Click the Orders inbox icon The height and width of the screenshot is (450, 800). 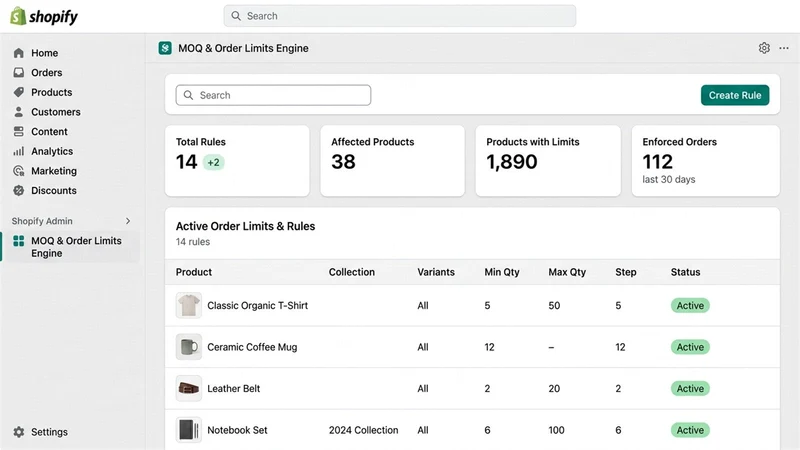click(19, 72)
